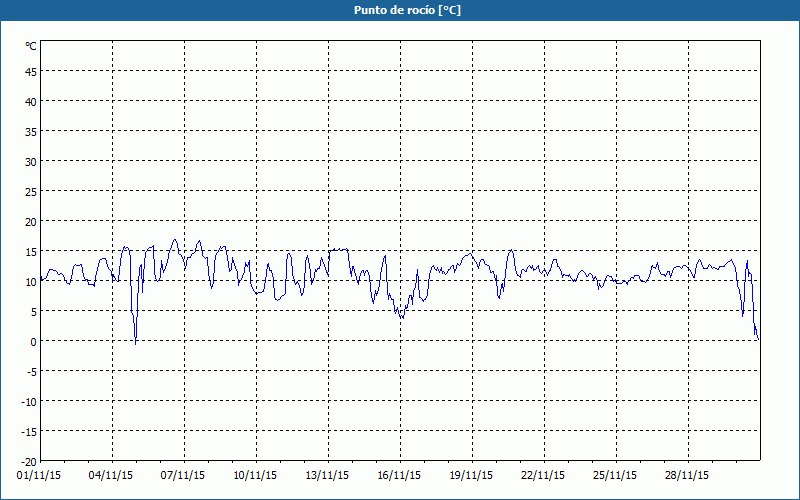The width and height of the screenshot is (800, 500).
Task: Click the y-axis label 10
Action: (31, 282)
